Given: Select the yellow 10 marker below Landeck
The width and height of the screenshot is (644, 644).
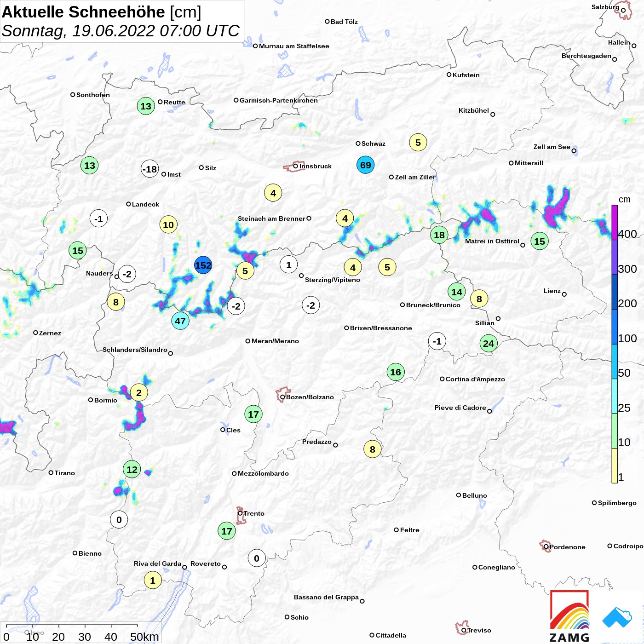Looking at the screenshot, I should click(168, 225).
